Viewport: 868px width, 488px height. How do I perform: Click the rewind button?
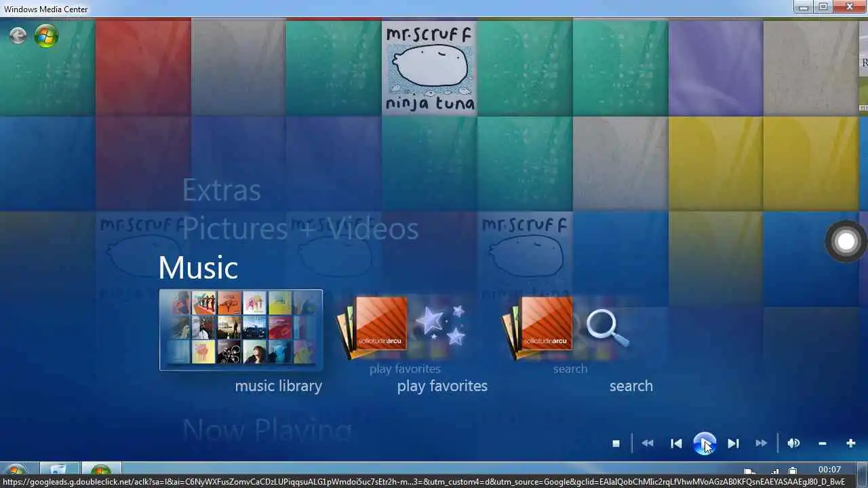[x=648, y=443]
